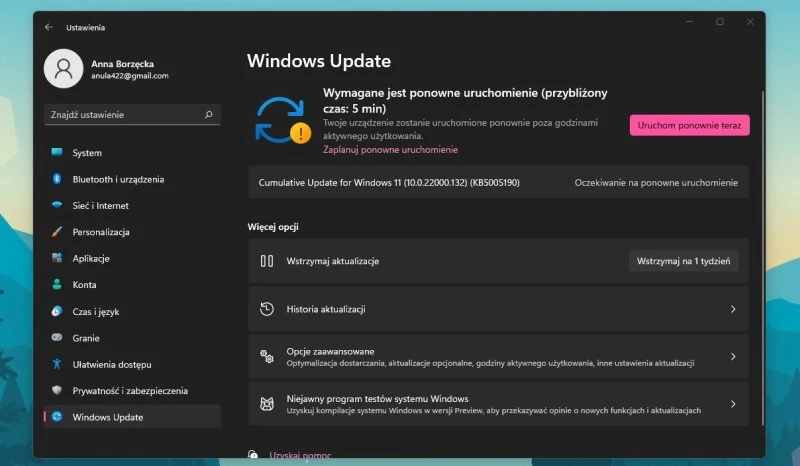Click the Ustawienia window title
800x466 pixels.
(86, 28)
